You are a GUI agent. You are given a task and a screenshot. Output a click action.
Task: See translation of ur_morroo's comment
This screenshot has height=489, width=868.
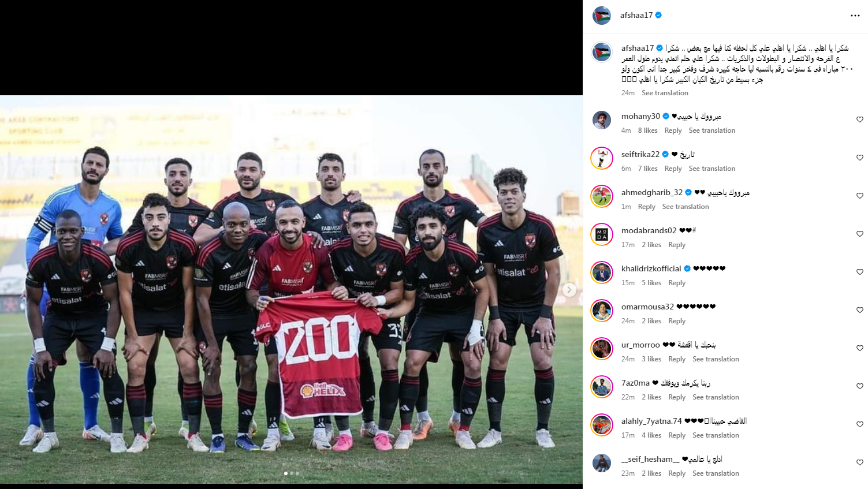(x=716, y=359)
